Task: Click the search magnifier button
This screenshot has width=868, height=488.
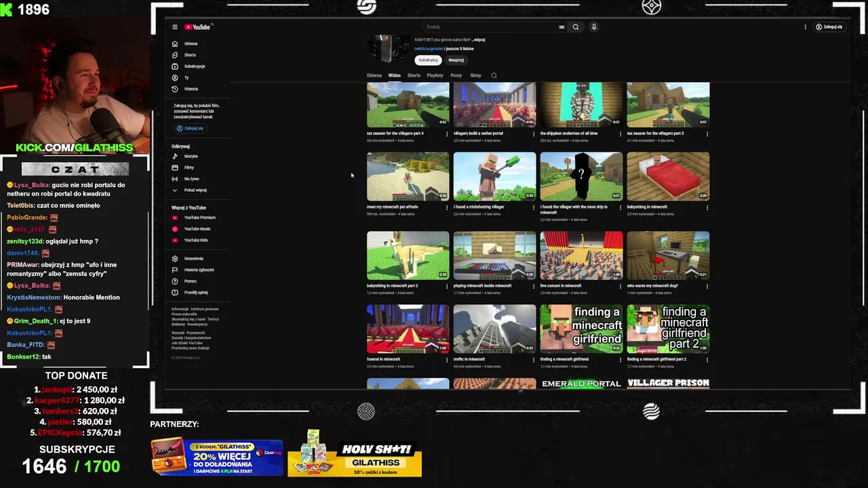Action: click(575, 27)
